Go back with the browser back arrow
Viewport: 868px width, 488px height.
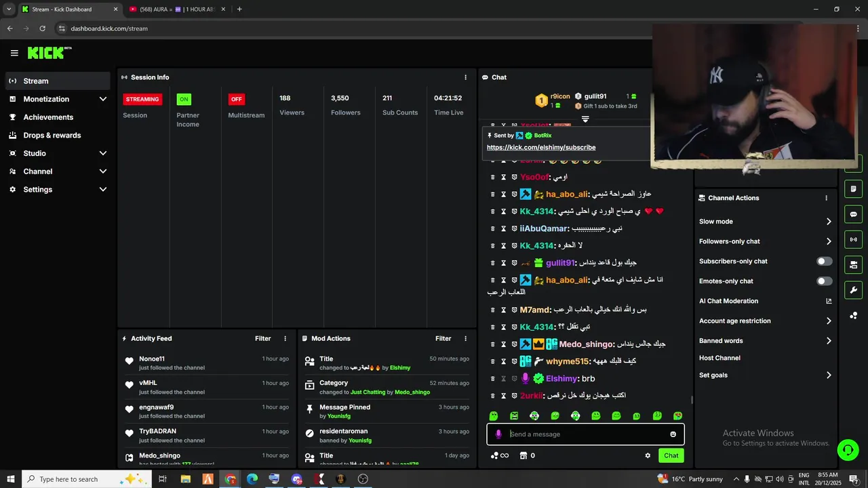[x=9, y=28]
